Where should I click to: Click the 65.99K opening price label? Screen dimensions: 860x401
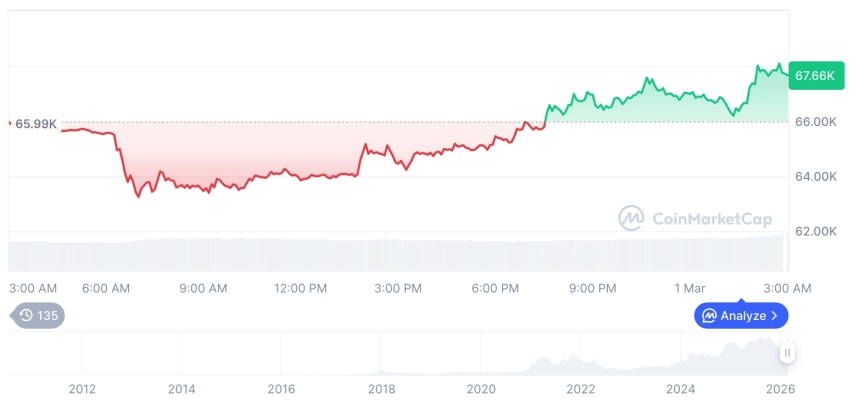point(36,123)
